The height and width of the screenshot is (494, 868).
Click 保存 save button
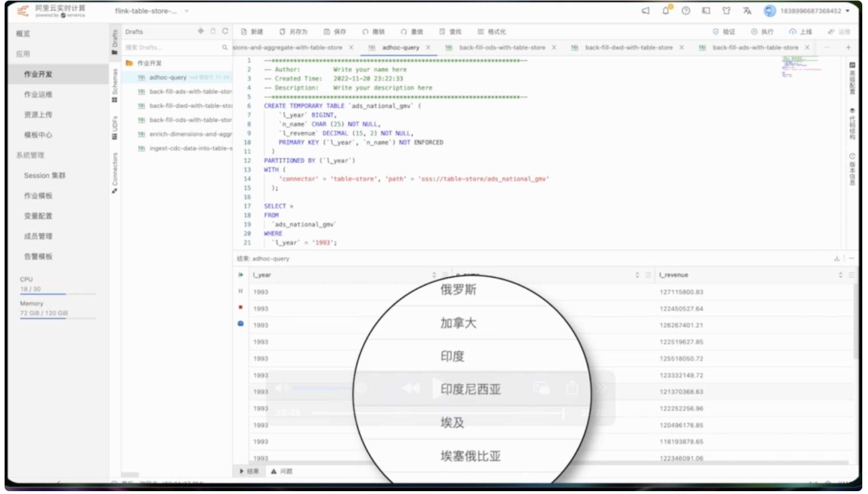[x=335, y=32]
